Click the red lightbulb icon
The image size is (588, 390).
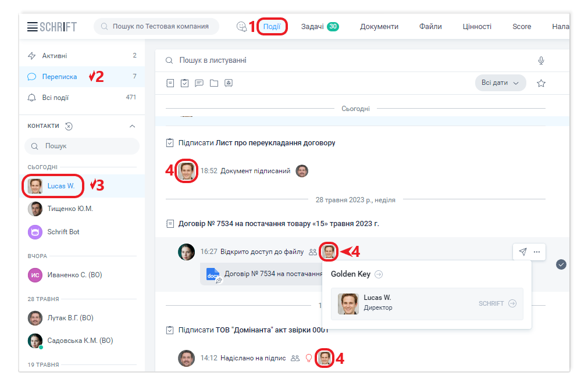point(309,359)
